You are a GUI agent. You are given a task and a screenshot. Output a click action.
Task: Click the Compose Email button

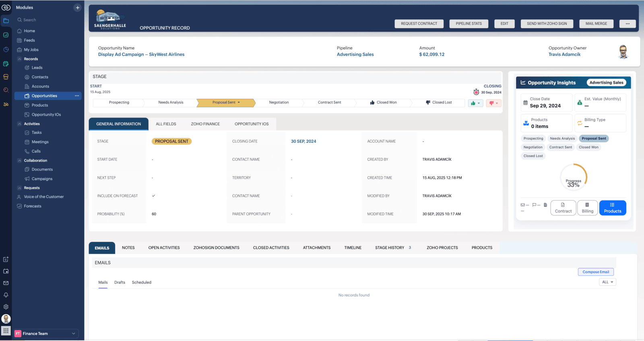coord(596,272)
